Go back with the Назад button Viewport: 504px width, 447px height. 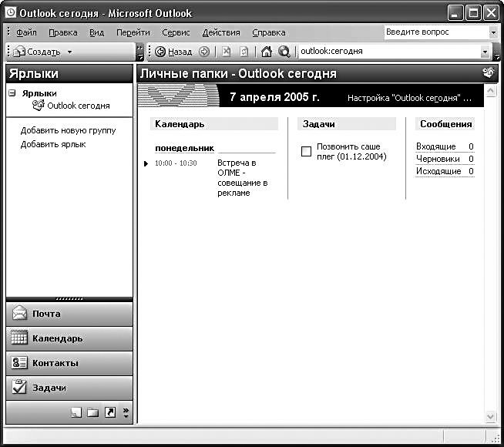173,52
